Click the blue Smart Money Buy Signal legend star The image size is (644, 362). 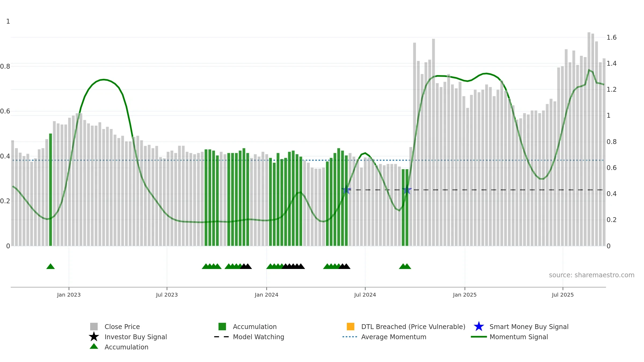pyautogui.click(x=479, y=326)
